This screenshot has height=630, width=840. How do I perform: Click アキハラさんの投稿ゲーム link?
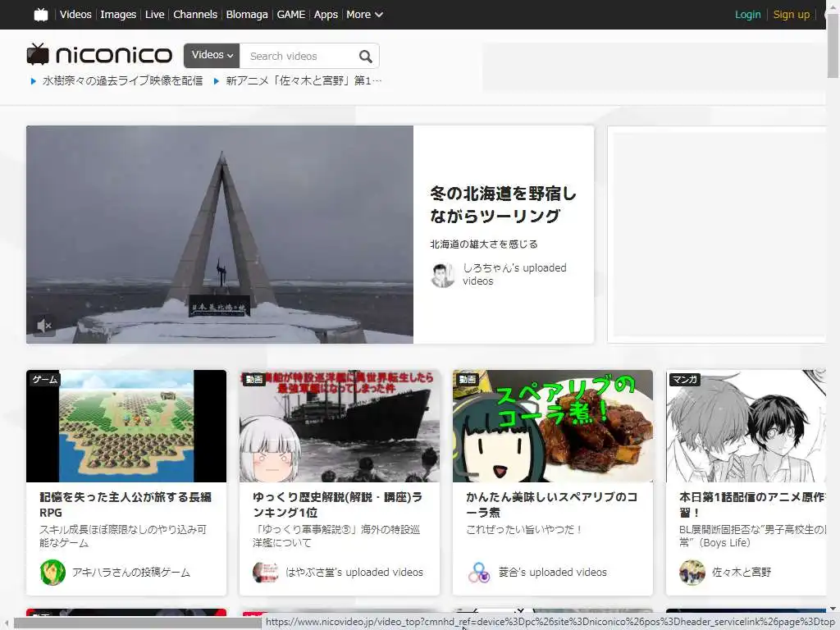131,573
